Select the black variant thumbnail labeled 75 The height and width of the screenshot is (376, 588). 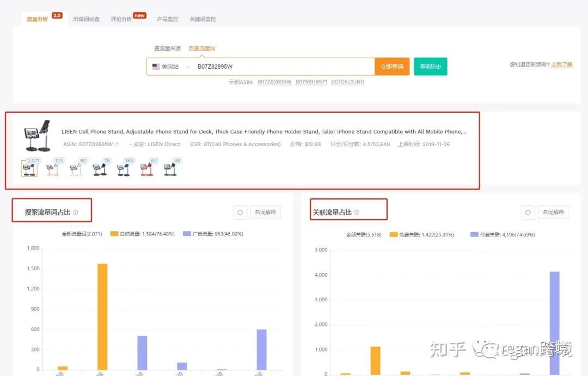tap(100, 169)
